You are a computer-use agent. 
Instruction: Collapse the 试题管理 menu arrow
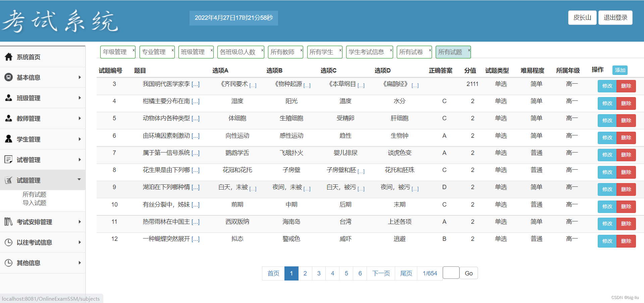click(79, 179)
